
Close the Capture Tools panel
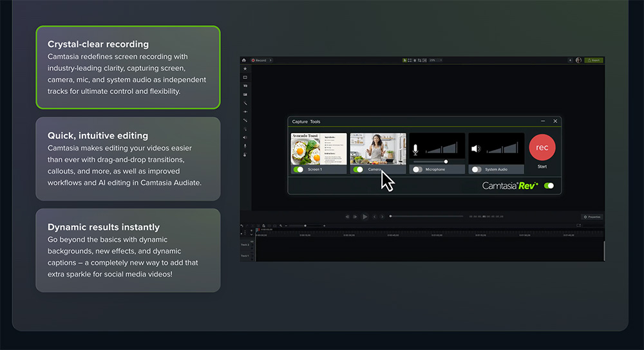555,121
